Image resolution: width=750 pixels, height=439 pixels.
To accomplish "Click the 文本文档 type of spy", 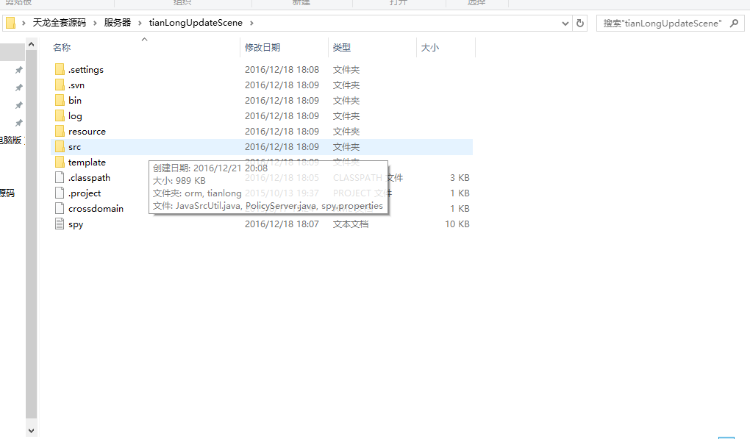I will tap(351, 224).
